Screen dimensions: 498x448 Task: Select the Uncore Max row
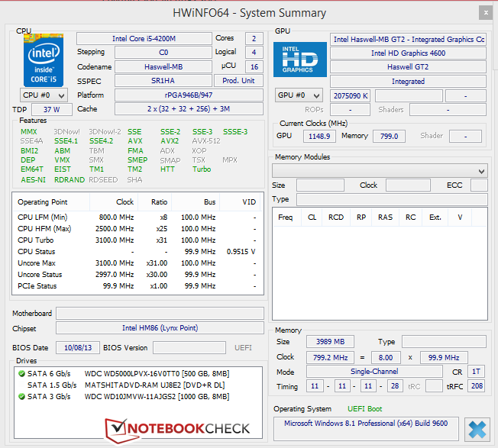(x=137, y=263)
